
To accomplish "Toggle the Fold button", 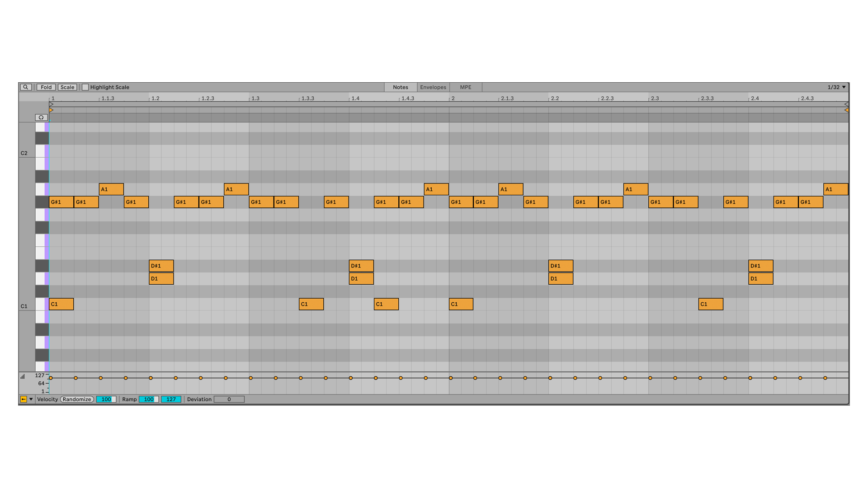I will (46, 87).
